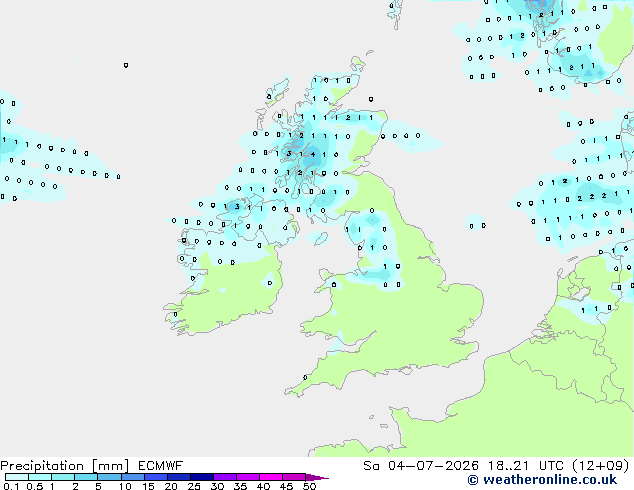Click the '18..21 UTC' time range text

click(x=525, y=466)
